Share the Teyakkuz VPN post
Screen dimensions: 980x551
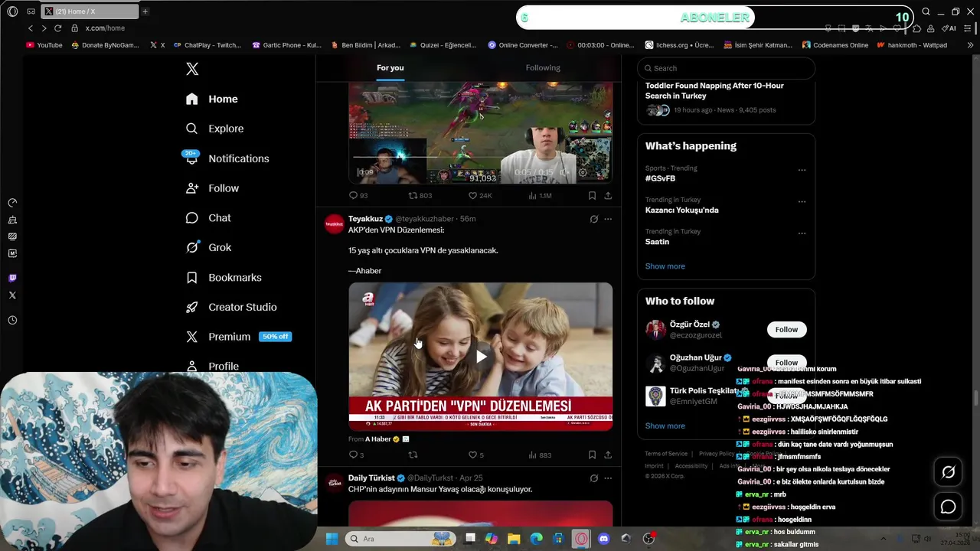tap(608, 455)
